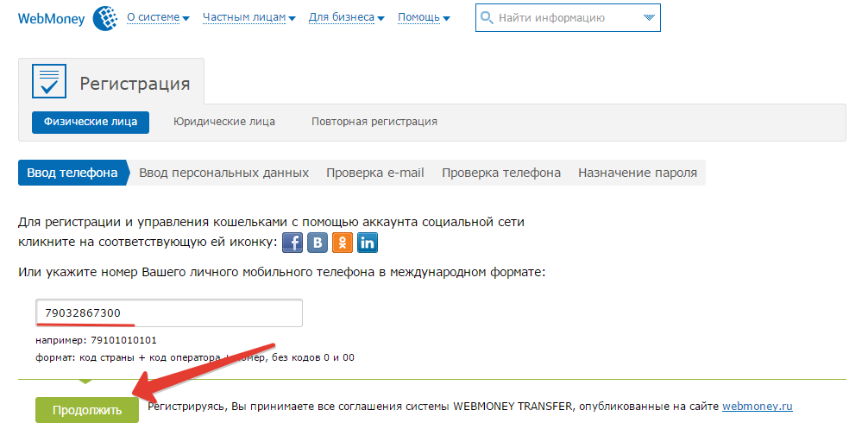The width and height of the screenshot is (868, 448).
Task: Sign up with the VK icon
Action: click(x=318, y=243)
